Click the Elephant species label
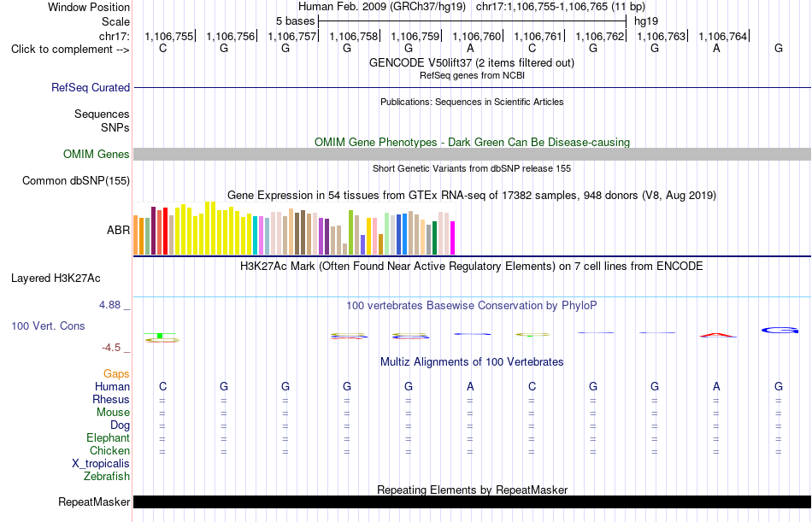The height and width of the screenshot is (522, 812). point(109,438)
